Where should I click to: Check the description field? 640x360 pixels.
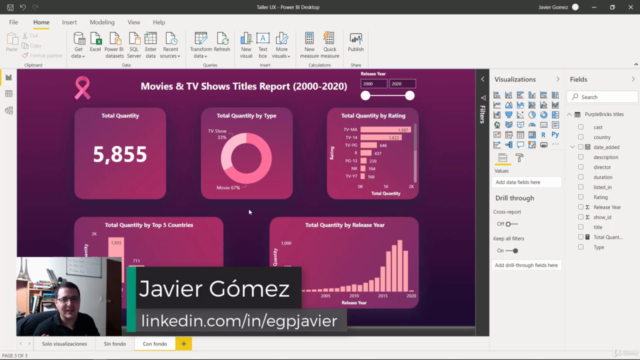click(x=581, y=157)
